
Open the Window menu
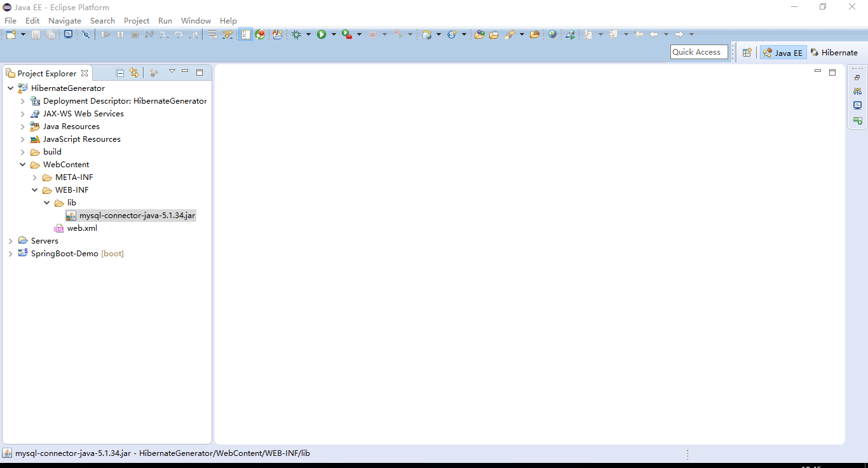pos(196,21)
